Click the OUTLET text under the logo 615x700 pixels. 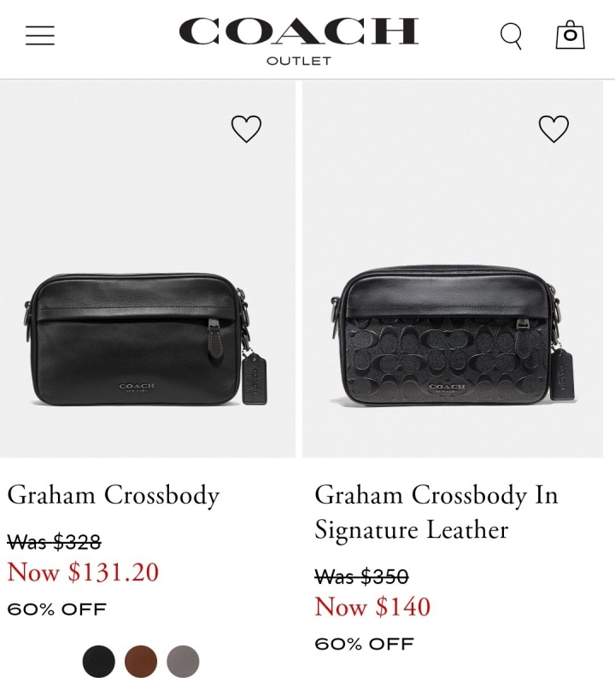(x=299, y=61)
